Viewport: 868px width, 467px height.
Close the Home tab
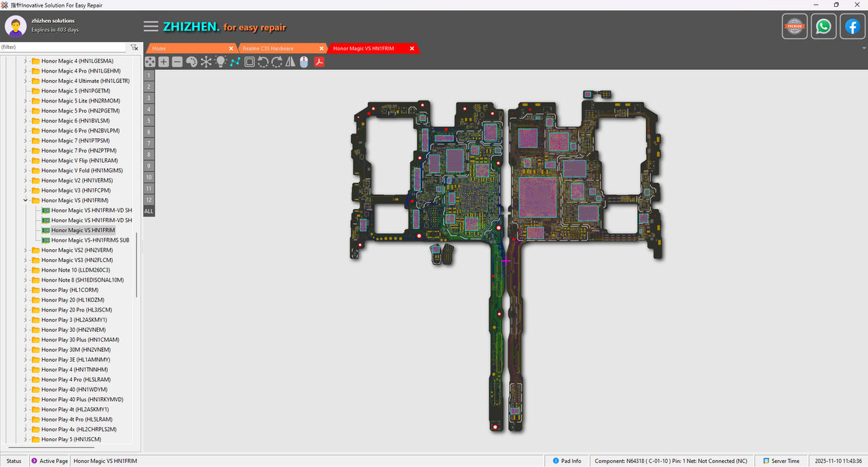231,48
